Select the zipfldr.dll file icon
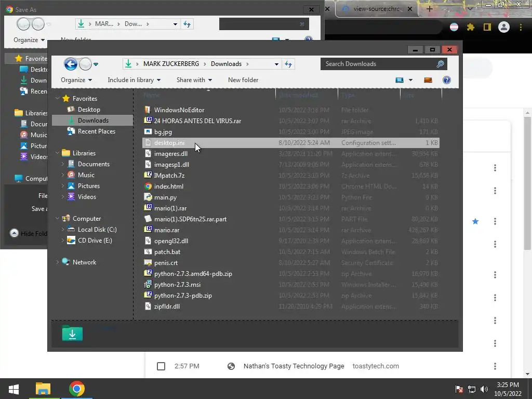This screenshot has height=399, width=532. pos(148,307)
